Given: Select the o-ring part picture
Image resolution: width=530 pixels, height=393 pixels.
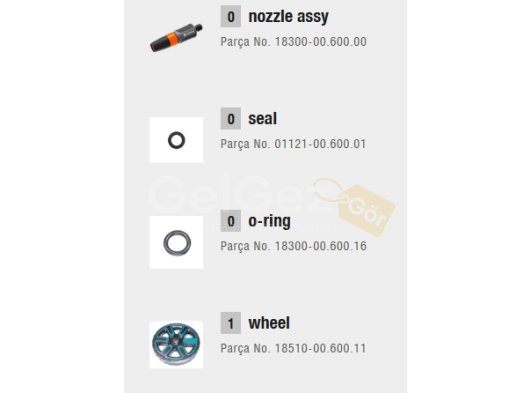Looking at the screenshot, I should 176,242.
